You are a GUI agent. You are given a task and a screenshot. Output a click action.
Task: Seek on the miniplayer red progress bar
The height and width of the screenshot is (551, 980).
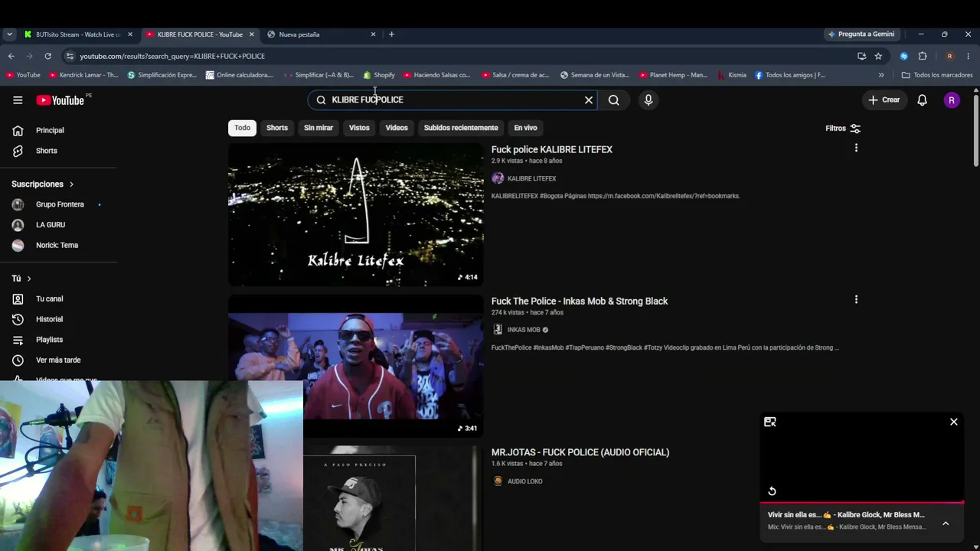point(861,503)
